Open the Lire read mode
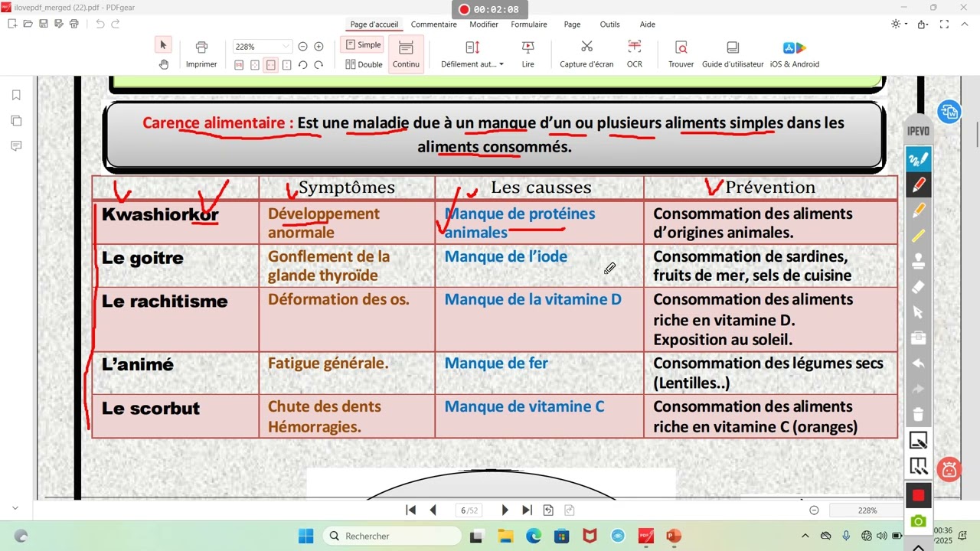Image resolution: width=980 pixels, height=551 pixels. [528, 54]
